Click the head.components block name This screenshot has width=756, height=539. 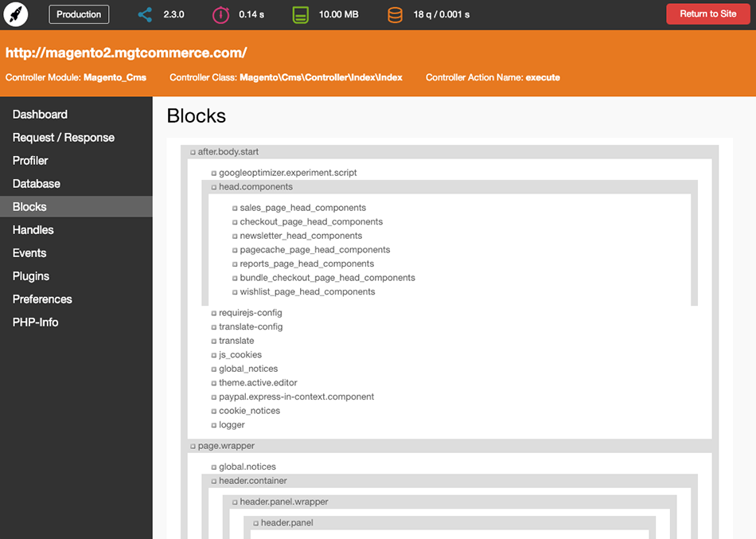(x=255, y=187)
